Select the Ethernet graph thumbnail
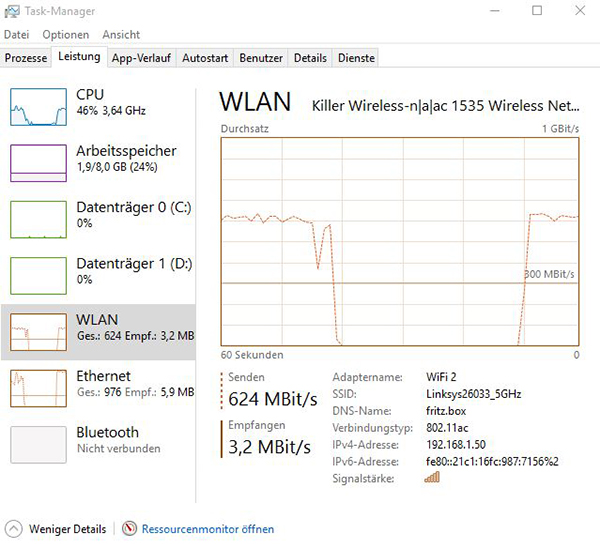 38,388
